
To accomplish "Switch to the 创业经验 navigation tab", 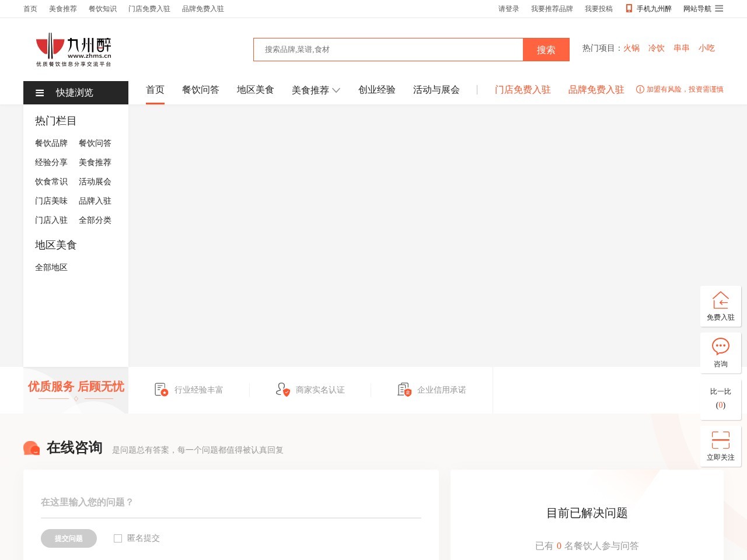I will 377,90.
